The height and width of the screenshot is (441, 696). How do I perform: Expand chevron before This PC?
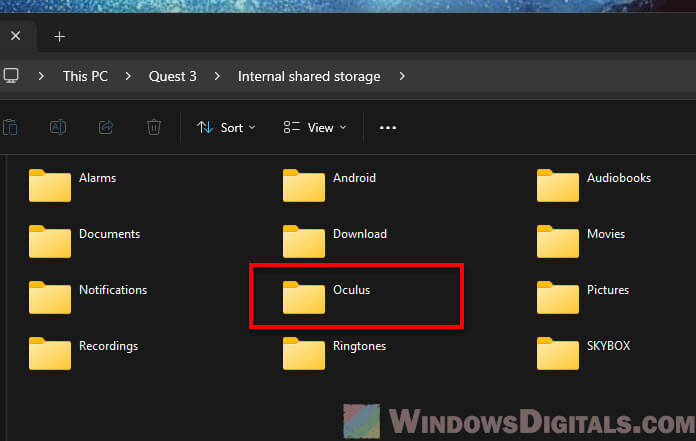coord(41,76)
